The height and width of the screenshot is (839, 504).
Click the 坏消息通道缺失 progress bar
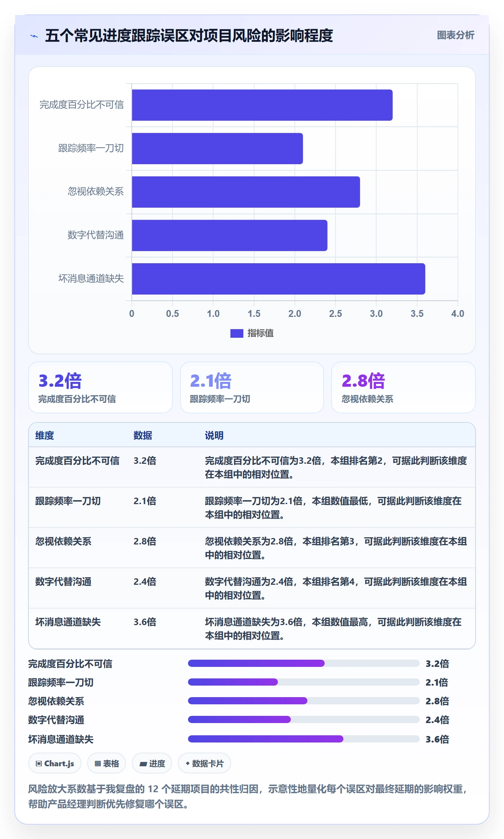pos(304,739)
